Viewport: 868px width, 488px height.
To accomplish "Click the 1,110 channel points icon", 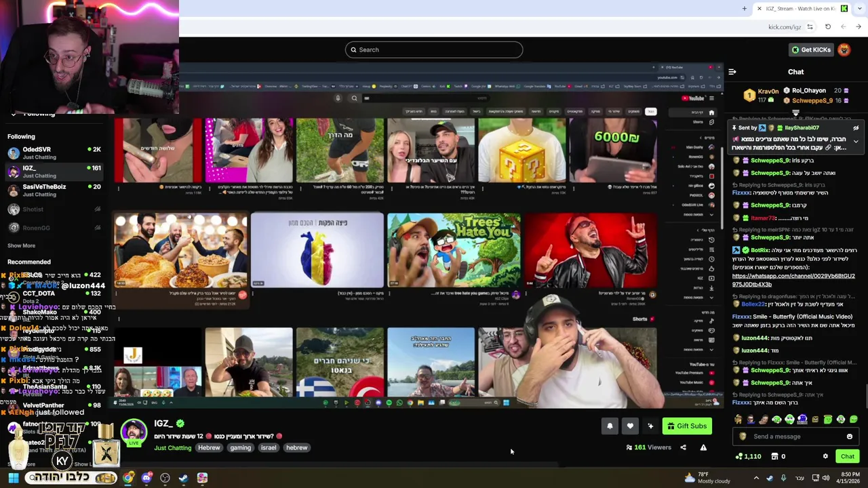I will (x=739, y=456).
